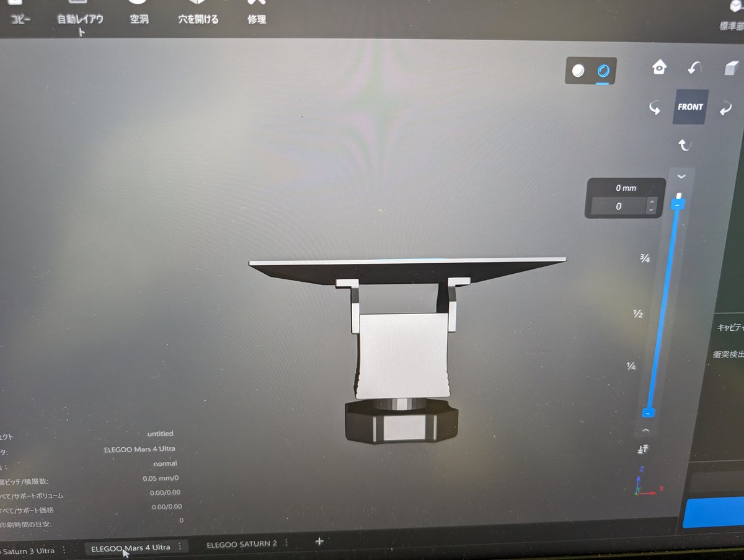The width and height of the screenshot is (744, 560).
Task: Grab the top handle of layer slider
Action: coord(678,204)
